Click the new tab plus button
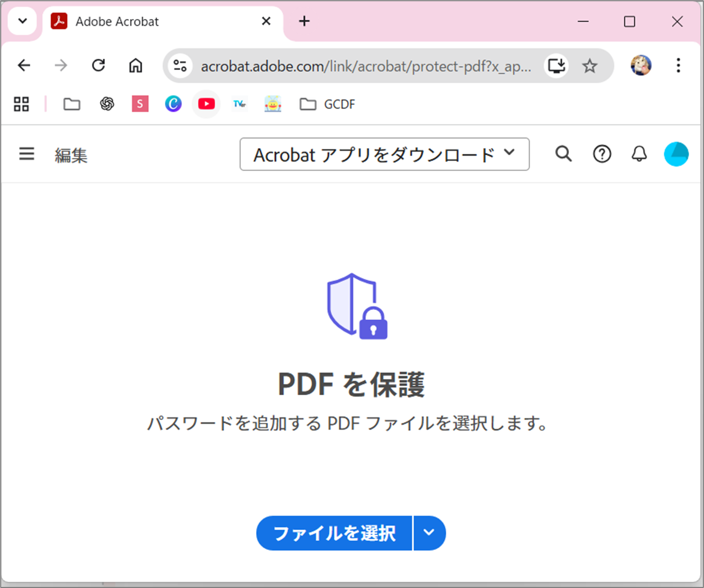The height and width of the screenshot is (588, 704). click(x=304, y=21)
